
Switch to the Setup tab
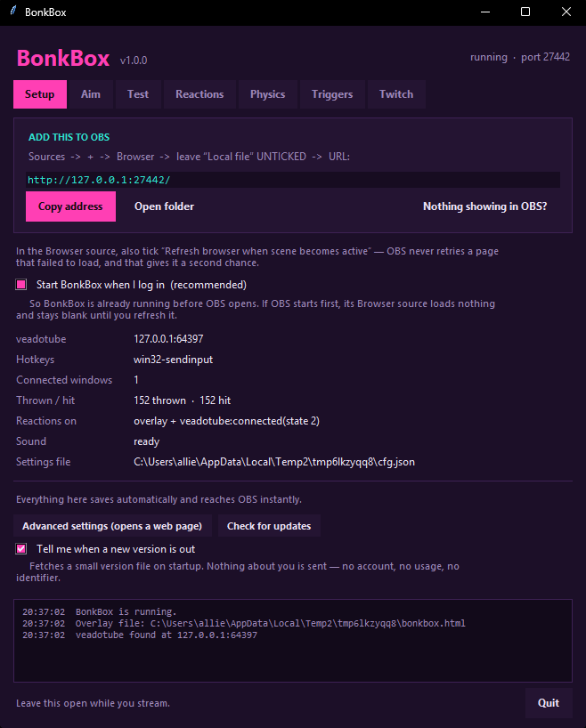pyautogui.click(x=40, y=94)
